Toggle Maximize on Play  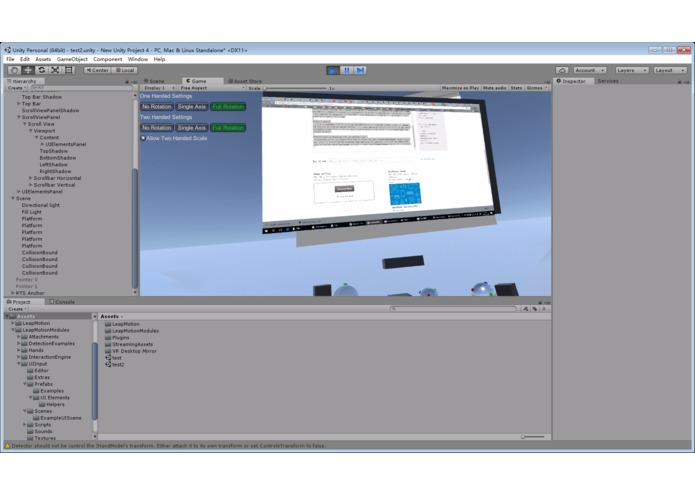tap(460, 88)
